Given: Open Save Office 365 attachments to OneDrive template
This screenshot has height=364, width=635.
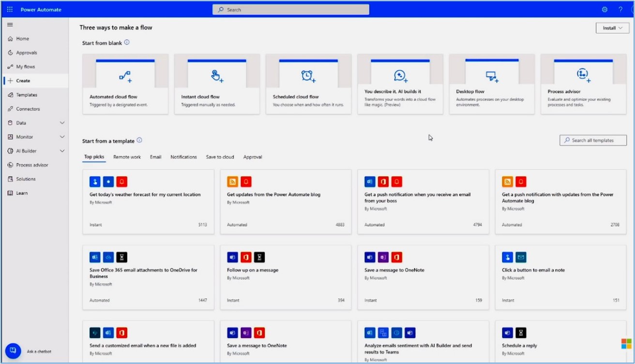Looking at the screenshot, I should 148,277.
